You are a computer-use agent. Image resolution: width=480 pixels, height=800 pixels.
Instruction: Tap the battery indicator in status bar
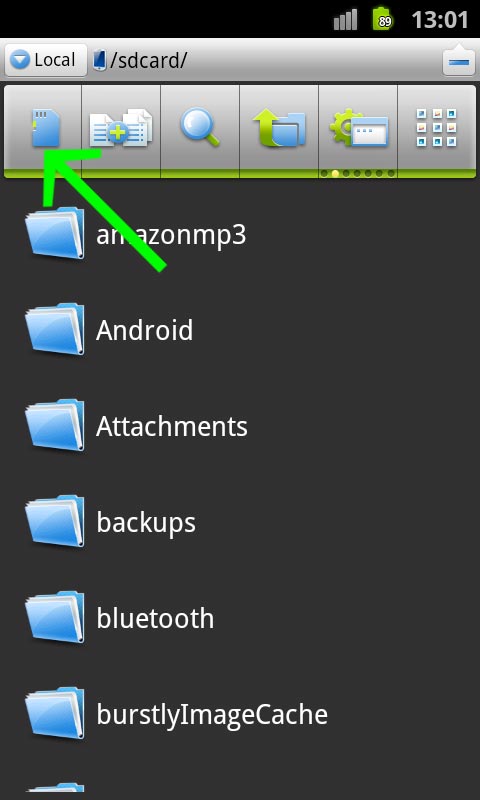tap(382, 19)
